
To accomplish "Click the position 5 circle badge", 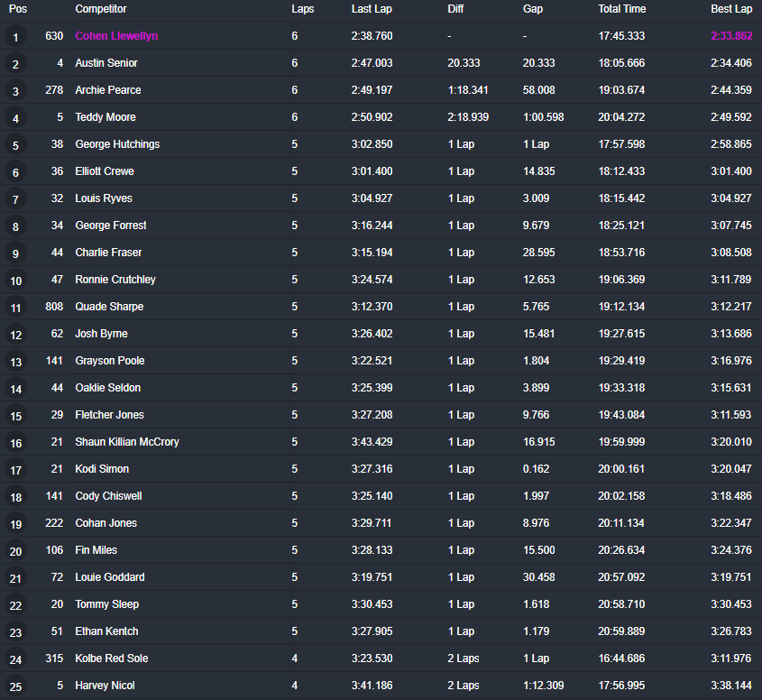I will pyautogui.click(x=15, y=145).
